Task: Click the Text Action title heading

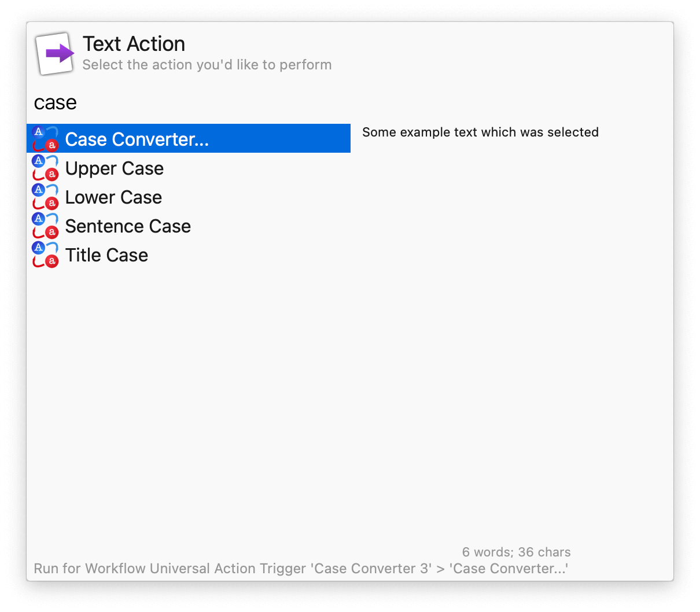Action: point(134,43)
